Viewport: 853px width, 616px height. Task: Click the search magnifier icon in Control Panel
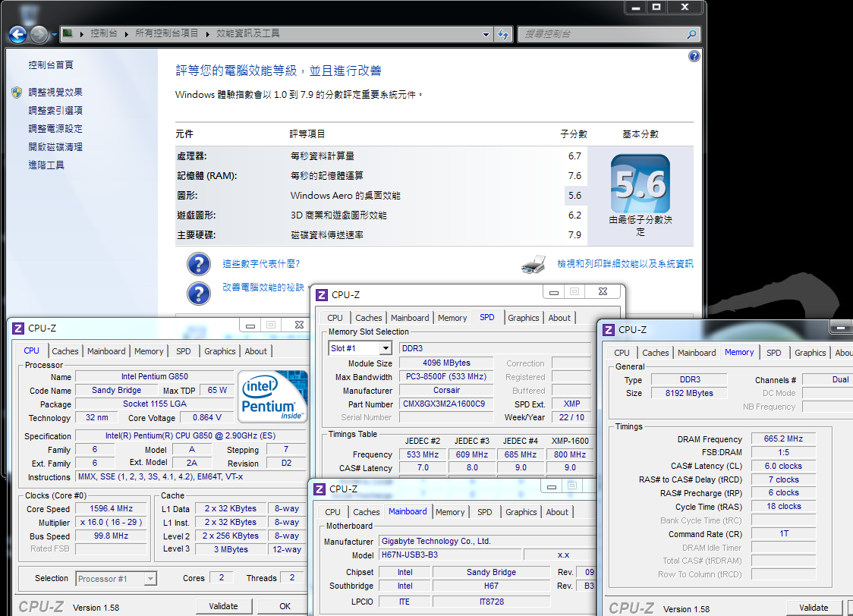click(x=691, y=34)
